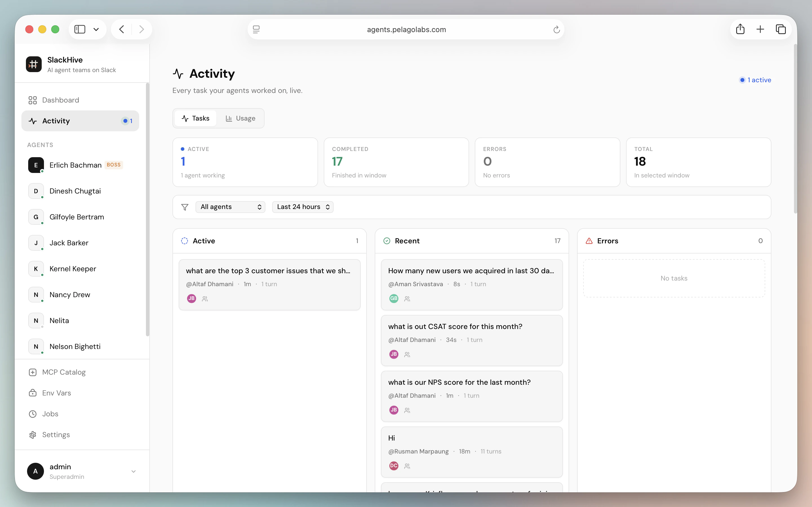Go forward with the browser forward arrow
This screenshot has width=812, height=507.
(x=141, y=30)
